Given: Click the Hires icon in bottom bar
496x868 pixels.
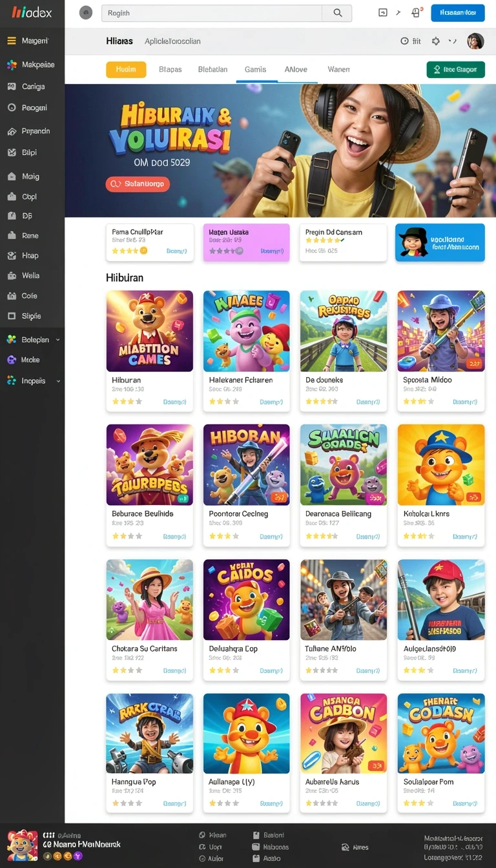Looking at the screenshot, I should point(346,847).
